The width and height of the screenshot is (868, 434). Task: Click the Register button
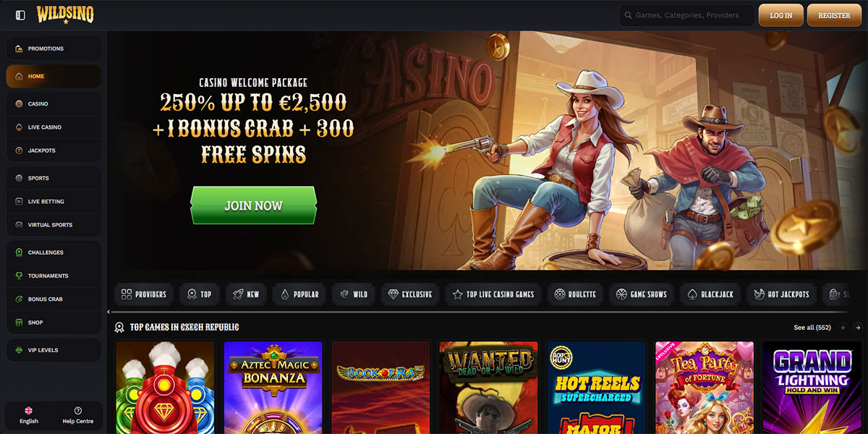click(x=834, y=15)
